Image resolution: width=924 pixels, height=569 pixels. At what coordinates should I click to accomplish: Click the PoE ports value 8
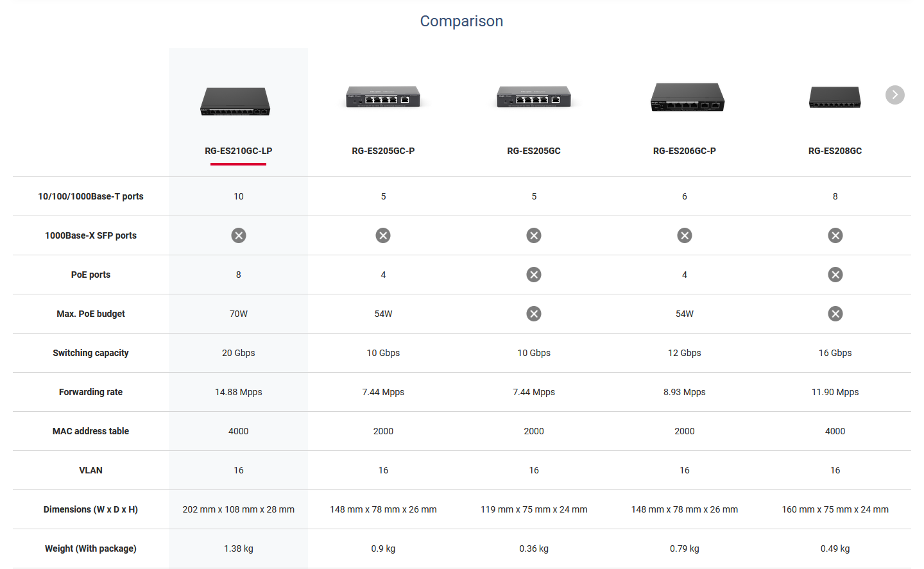coord(239,275)
